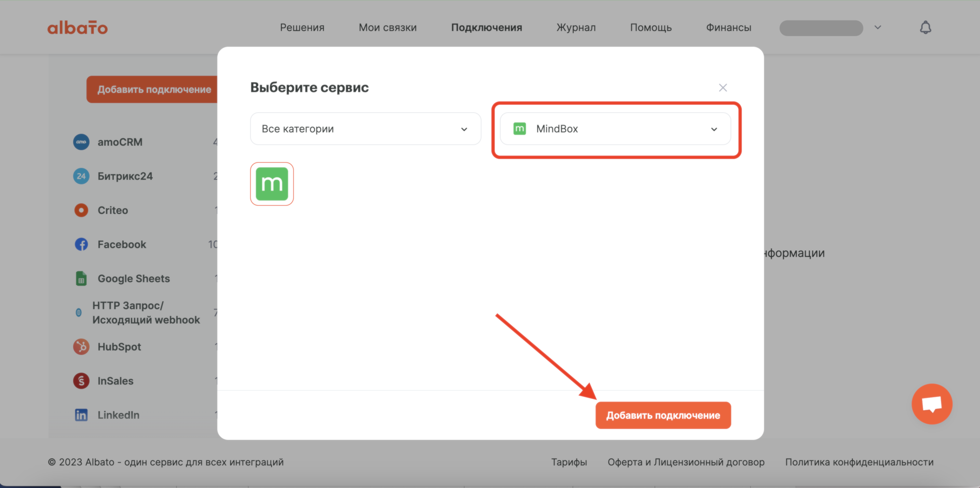Screen dimensions: 980x488
Task: Click the Albato logo
Action: pos(78,28)
